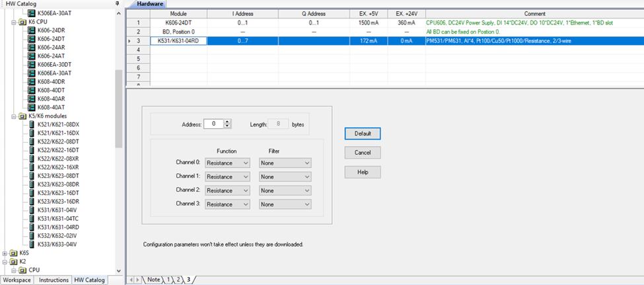Click the K606-24DT module icon in catalog

(x=31, y=38)
